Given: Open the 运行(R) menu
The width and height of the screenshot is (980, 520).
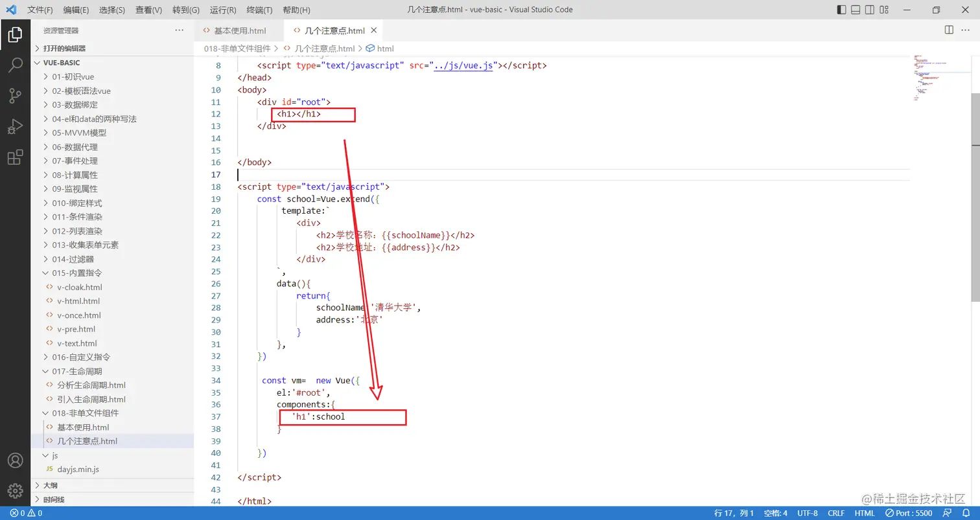Looking at the screenshot, I should [x=223, y=10].
